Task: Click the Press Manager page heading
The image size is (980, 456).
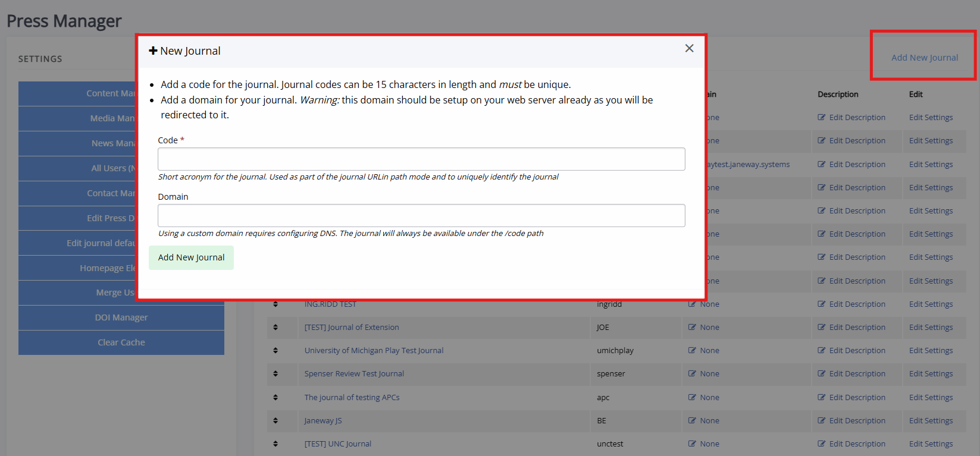Action: [x=64, y=21]
